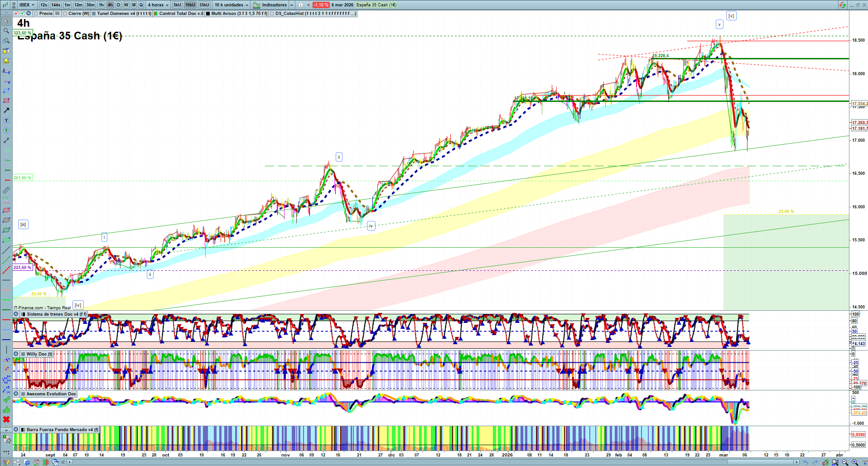This screenshot has height=466, width=868.
Task: Select the ruler measurement tool
Action: (x=6, y=190)
